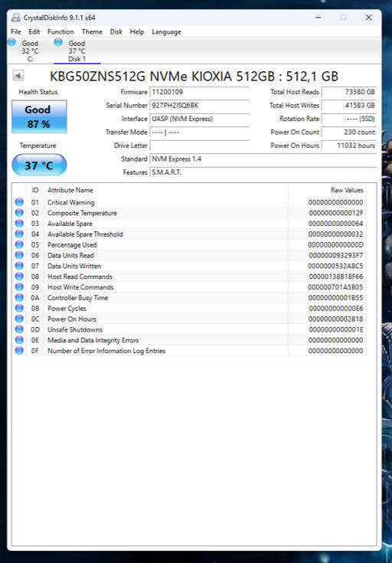This screenshot has height=563, width=392.
Task: Click the ID column header
Action: point(34,190)
